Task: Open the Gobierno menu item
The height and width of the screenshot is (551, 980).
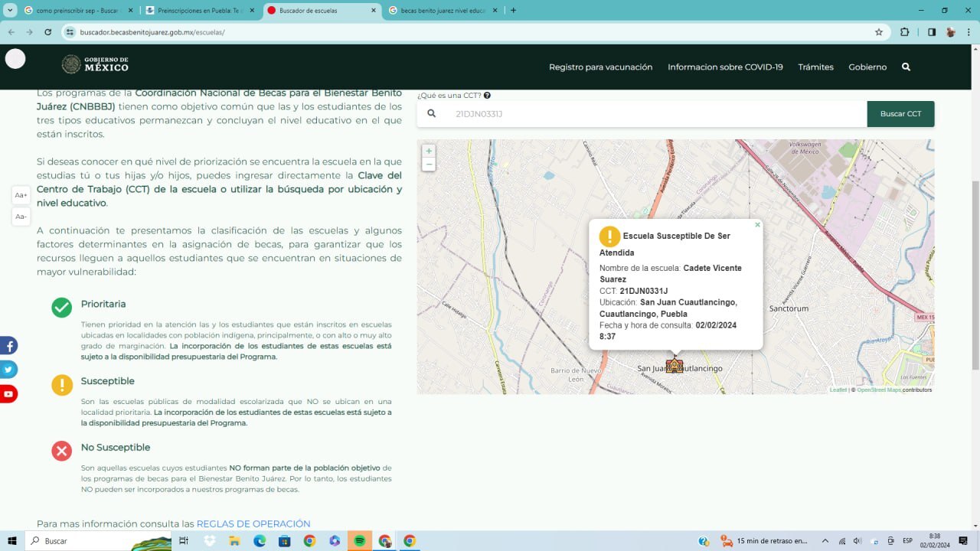Action: pos(867,67)
